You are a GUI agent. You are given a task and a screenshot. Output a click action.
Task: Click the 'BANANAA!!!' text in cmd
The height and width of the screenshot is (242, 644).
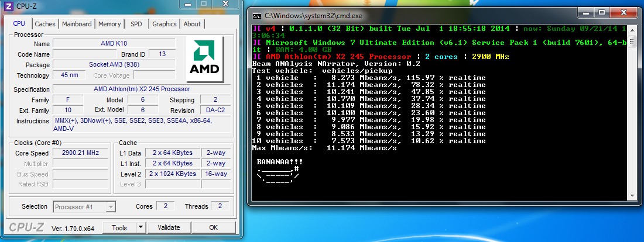pyautogui.click(x=280, y=161)
